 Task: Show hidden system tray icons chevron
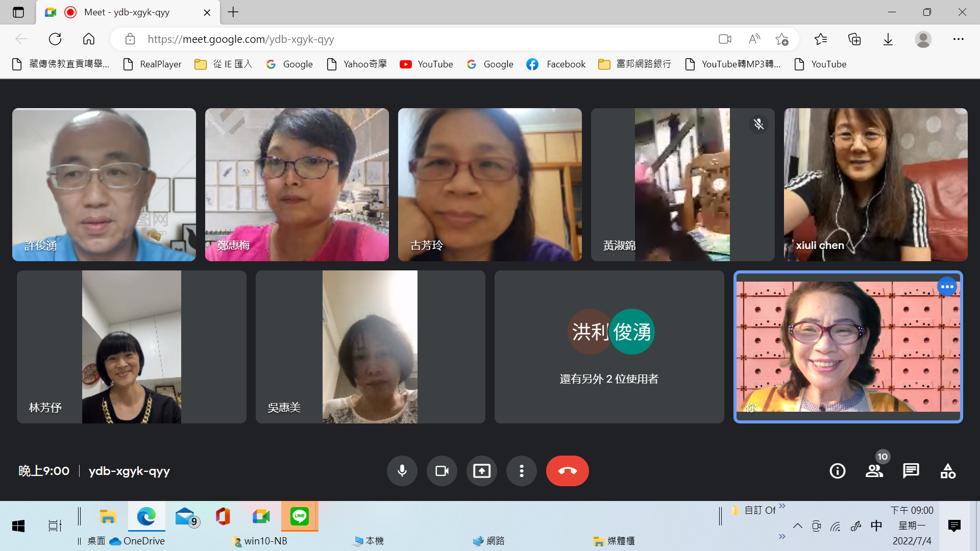[797, 526]
